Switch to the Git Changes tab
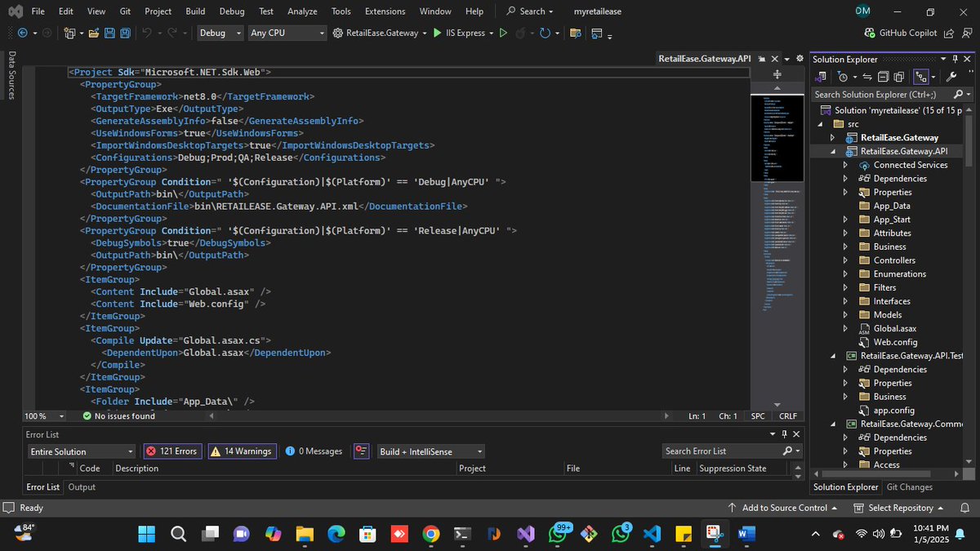Image resolution: width=980 pixels, height=551 pixels. (x=910, y=487)
